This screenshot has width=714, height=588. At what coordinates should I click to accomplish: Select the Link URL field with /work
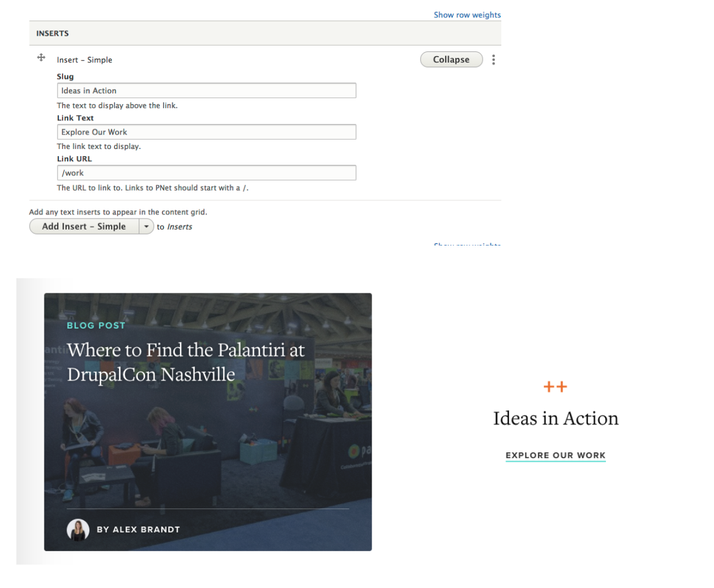coord(206,173)
